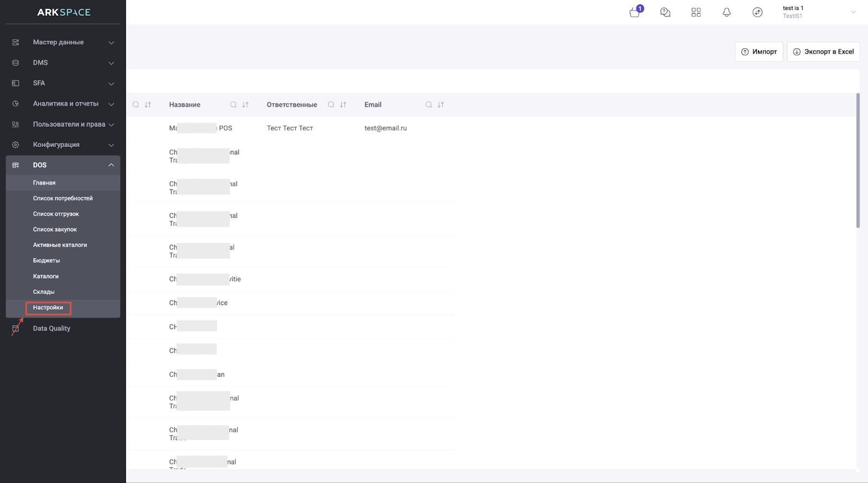Open Data Quality in sidebar
This screenshot has width=868, height=483.
(52, 329)
